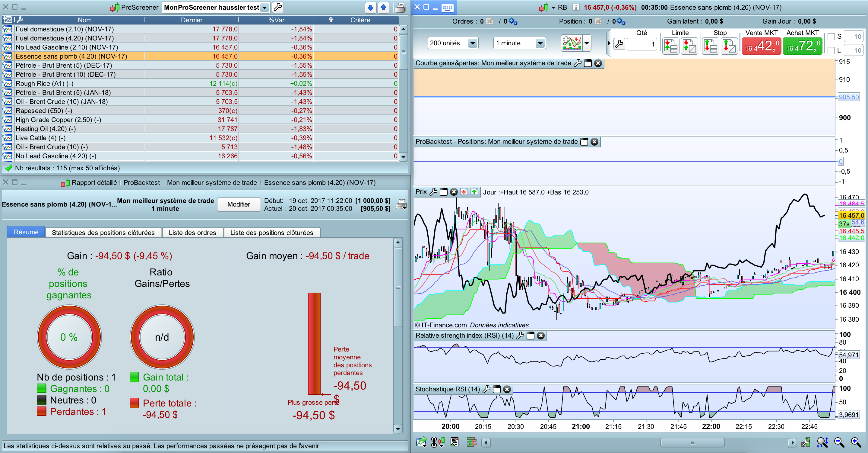Open the 1 minute timeframe dropdown
Viewport: 868px width, 453px height.
(x=540, y=43)
